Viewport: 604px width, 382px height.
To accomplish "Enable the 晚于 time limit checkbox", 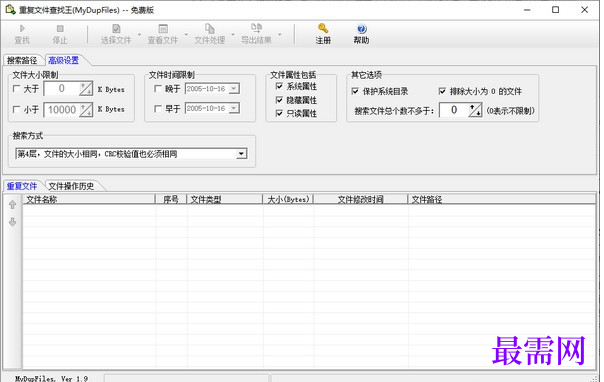I will click(x=158, y=89).
